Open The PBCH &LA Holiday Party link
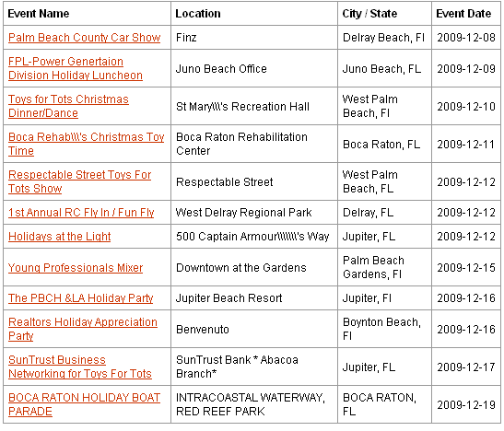Viewport: 504px width, 431px height. click(81, 298)
